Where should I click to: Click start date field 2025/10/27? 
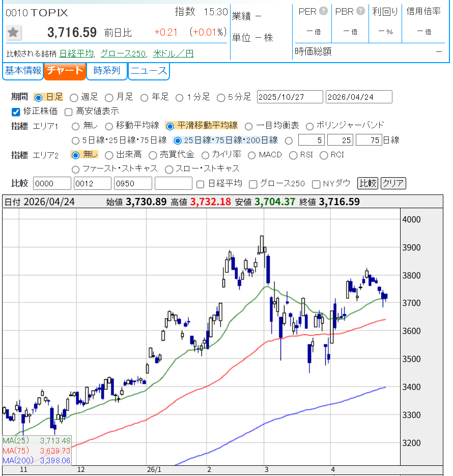(290, 97)
